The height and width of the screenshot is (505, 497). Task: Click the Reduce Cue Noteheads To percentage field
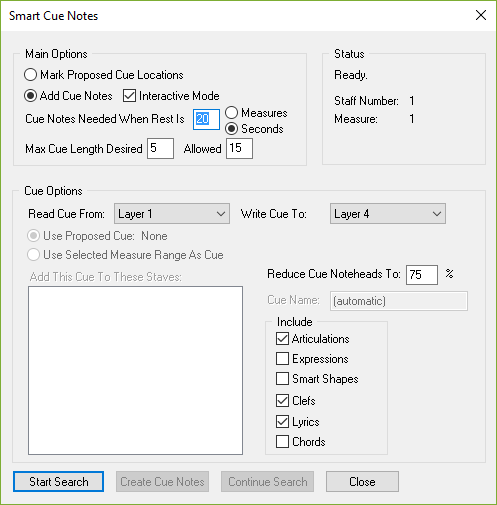click(x=422, y=275)
